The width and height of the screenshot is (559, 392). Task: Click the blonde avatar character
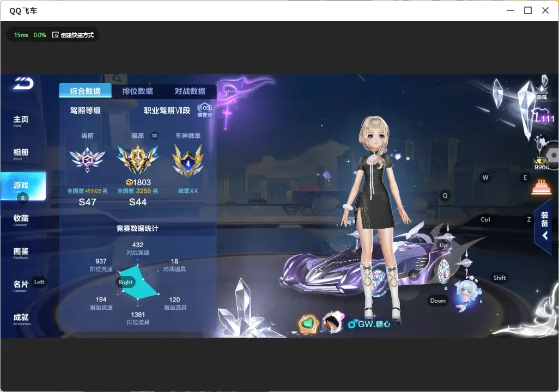375,217
